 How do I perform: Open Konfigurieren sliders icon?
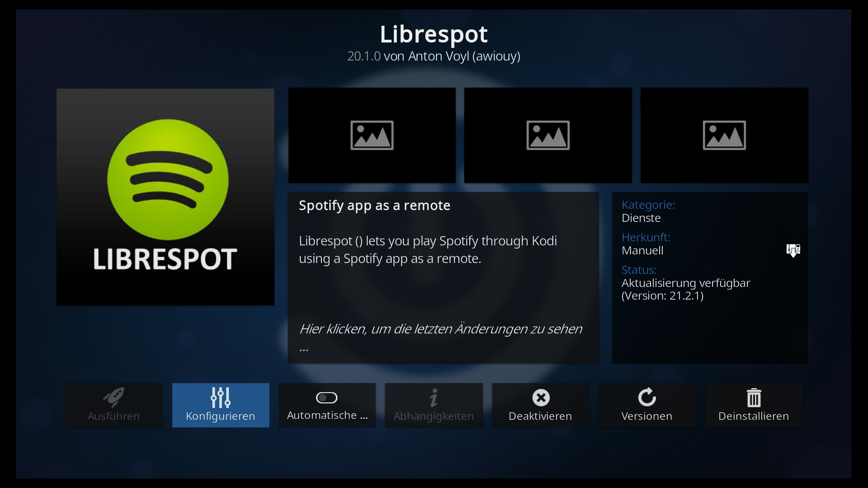tap(221, 397)
